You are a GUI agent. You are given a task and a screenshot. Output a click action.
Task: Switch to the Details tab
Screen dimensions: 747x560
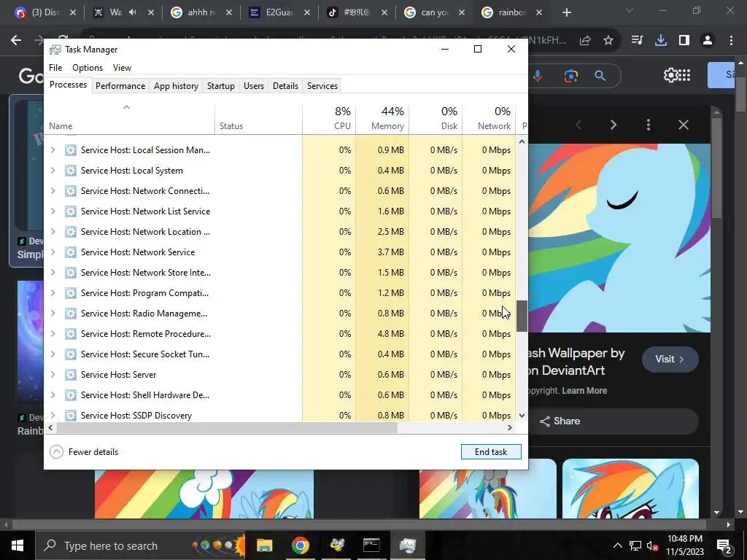point(285,86)
